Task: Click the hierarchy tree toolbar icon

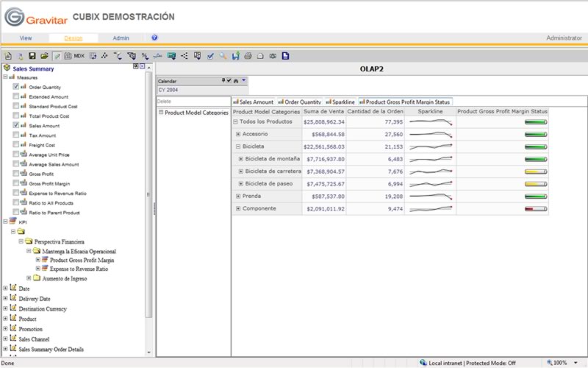Action: point(184,56)
